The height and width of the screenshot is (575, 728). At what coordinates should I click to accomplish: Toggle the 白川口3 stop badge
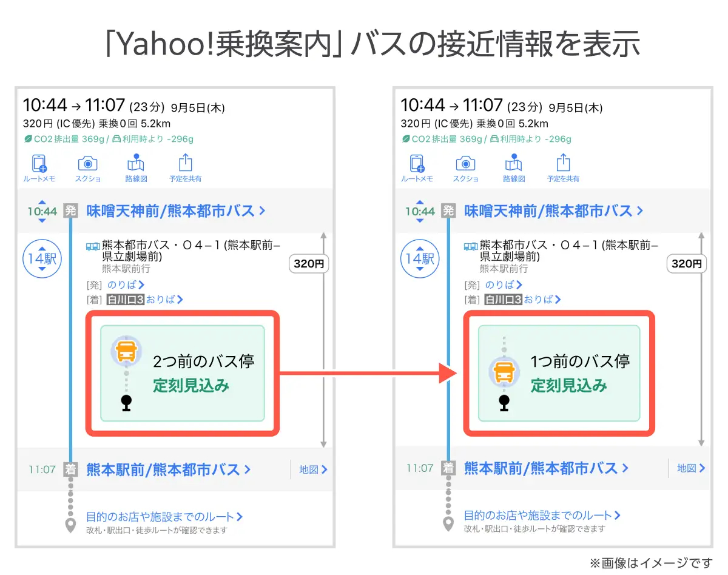(x=124, y=298)
